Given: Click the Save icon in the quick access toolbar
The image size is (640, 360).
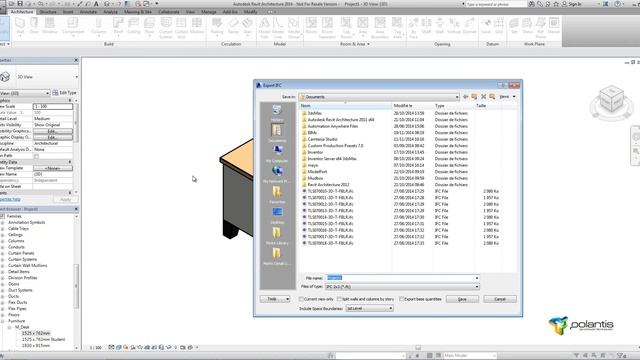Looking at the screenshot, I should (x=20, y=4).
